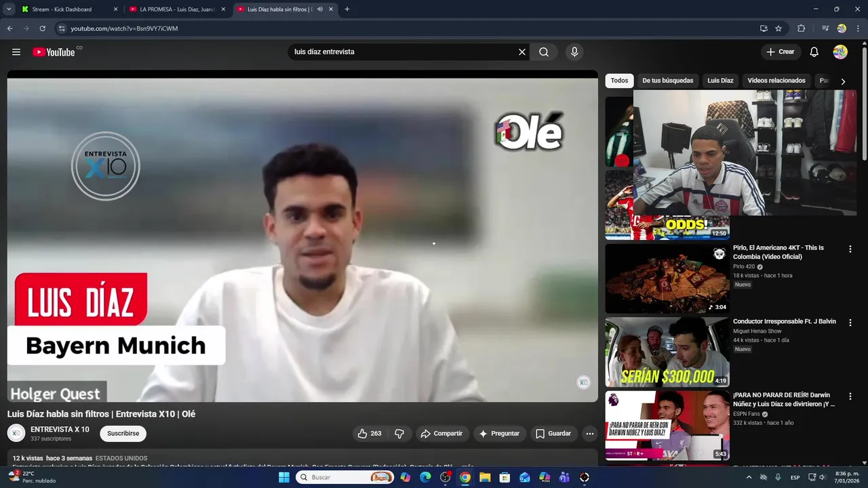This screenshot has height=488, width=868.
Task: Show hidden system tray icons
Action: (x=749, y=477)
